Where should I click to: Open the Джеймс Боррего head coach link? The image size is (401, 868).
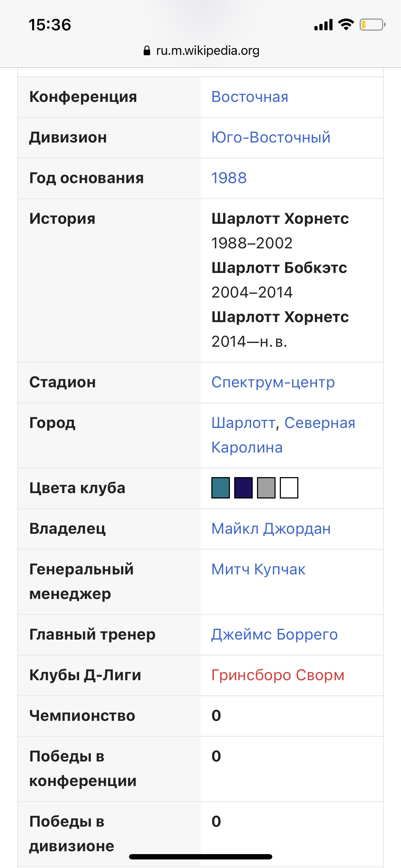pos(274,635)
